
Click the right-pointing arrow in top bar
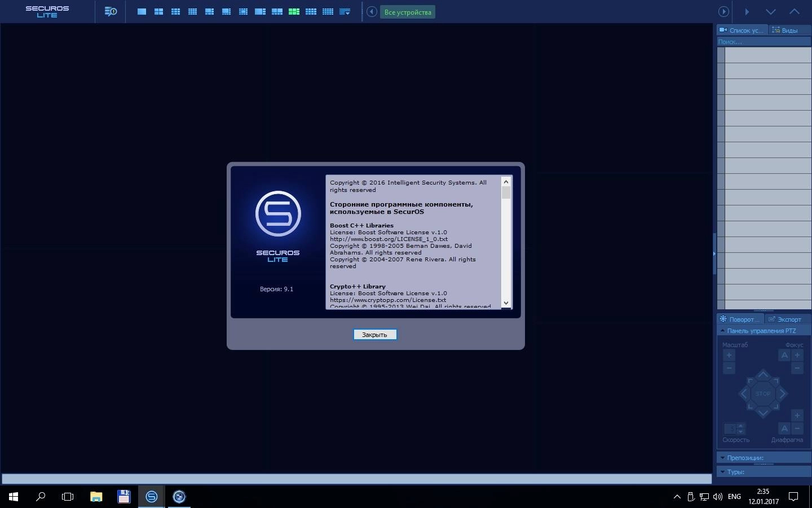coord(747,12)
